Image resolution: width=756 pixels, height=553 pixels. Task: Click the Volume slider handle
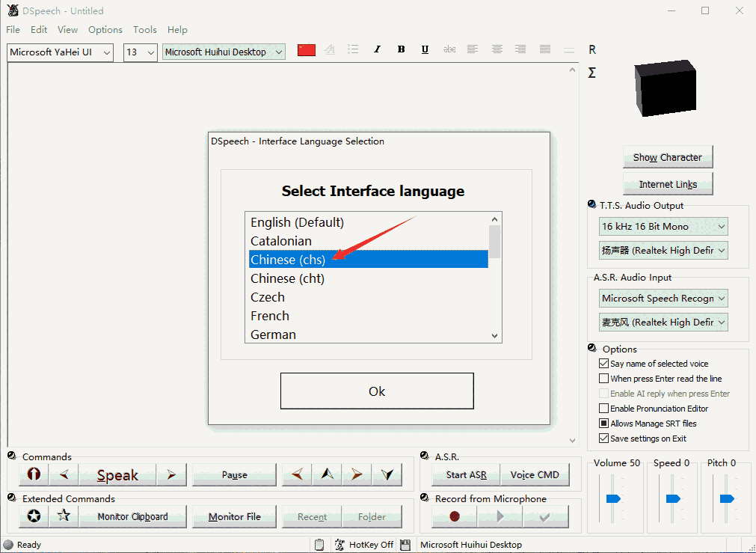[613, 498]
